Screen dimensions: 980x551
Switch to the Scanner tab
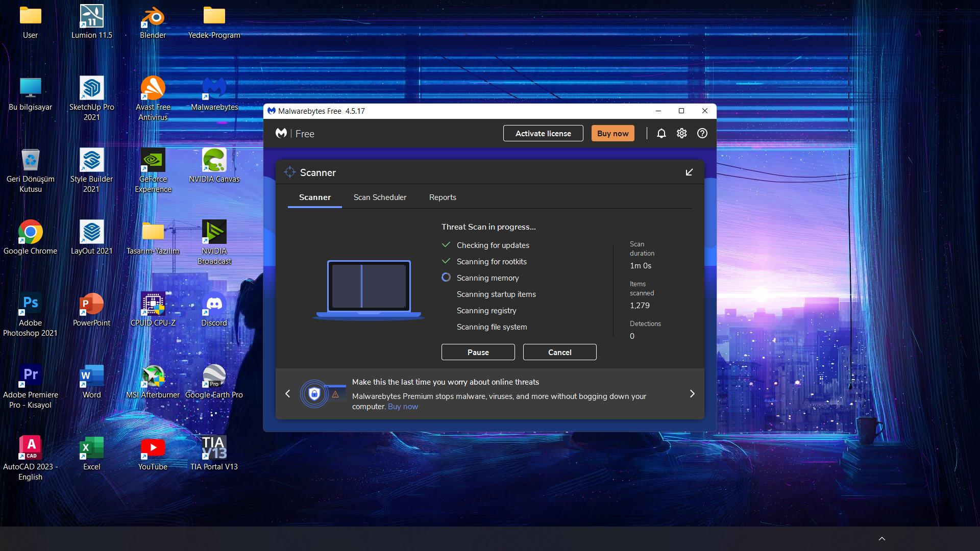click(x=315, y=197)
